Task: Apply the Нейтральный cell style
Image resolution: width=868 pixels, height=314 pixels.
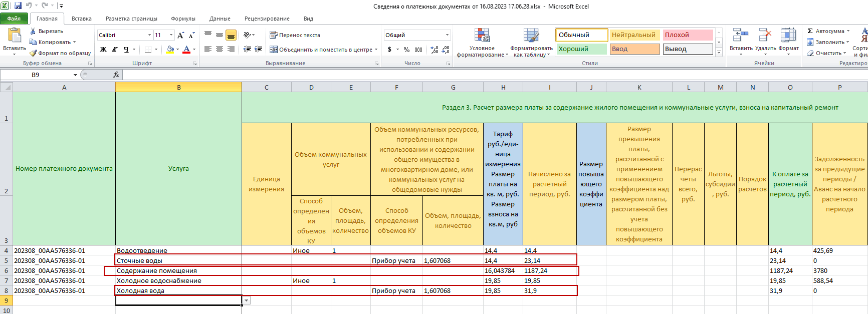Action: pyautogui.click(x=634, y=35)
